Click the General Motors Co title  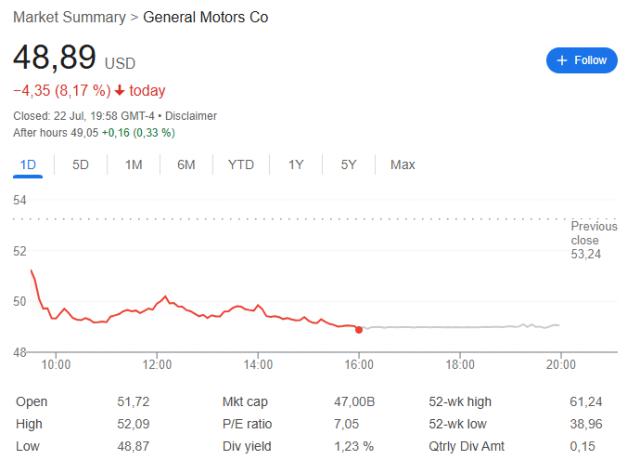(x=205, y=18)
